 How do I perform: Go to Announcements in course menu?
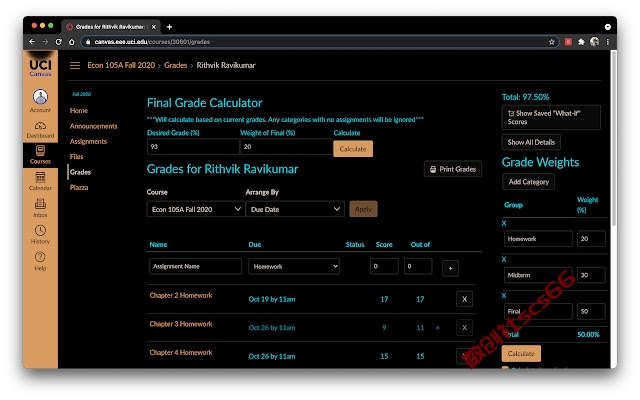click(93, 126)
